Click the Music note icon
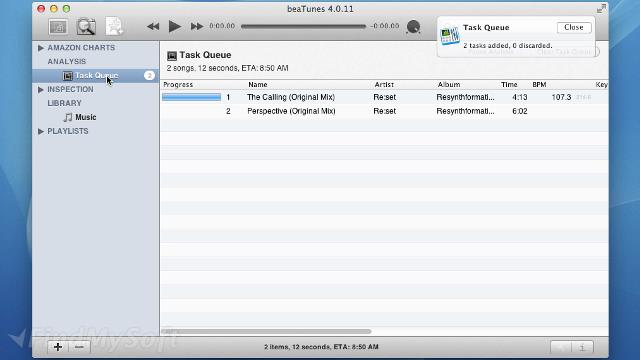The height and width of the screenshot is (360, 640). 68,118
